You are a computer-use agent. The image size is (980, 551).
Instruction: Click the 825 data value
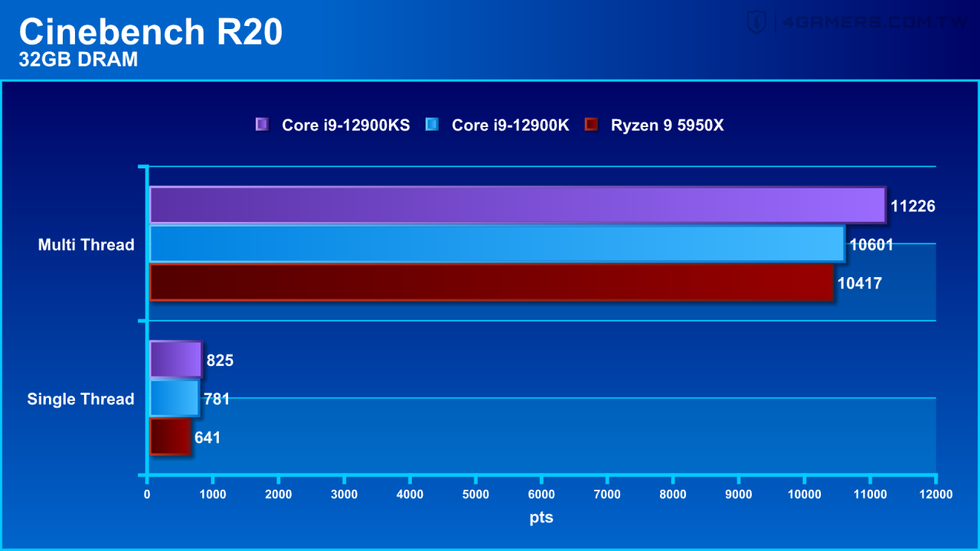(220, 360)
